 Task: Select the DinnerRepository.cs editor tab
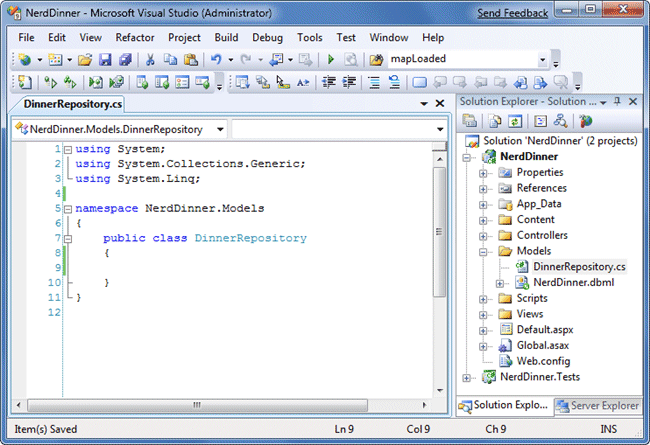pyautogui.click(x=73, y=104)
